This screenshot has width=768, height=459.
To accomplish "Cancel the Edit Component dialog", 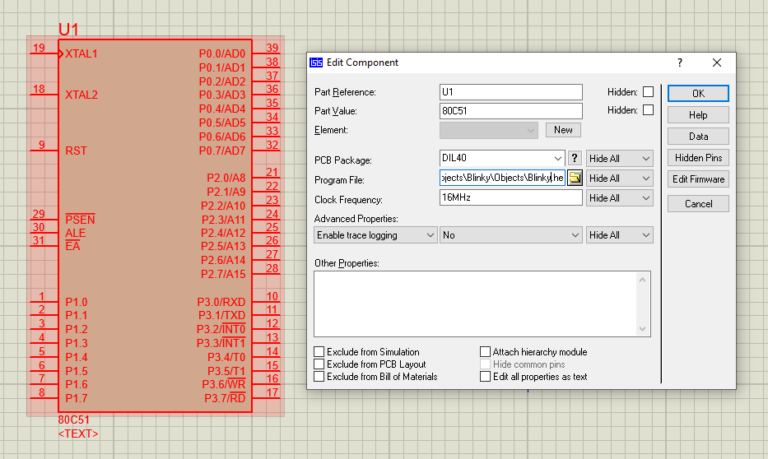I will 698,204.
